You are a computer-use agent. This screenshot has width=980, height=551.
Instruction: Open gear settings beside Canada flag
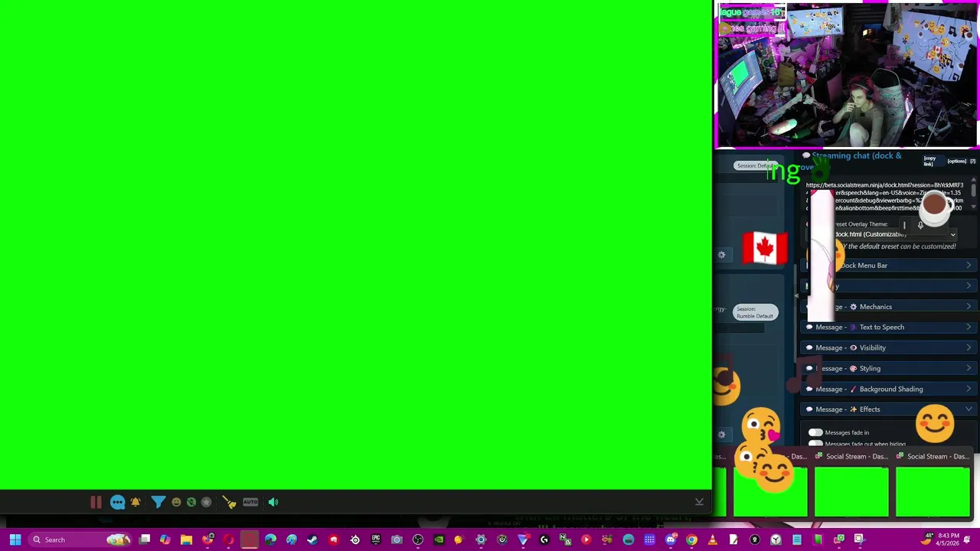click(721, 255)
